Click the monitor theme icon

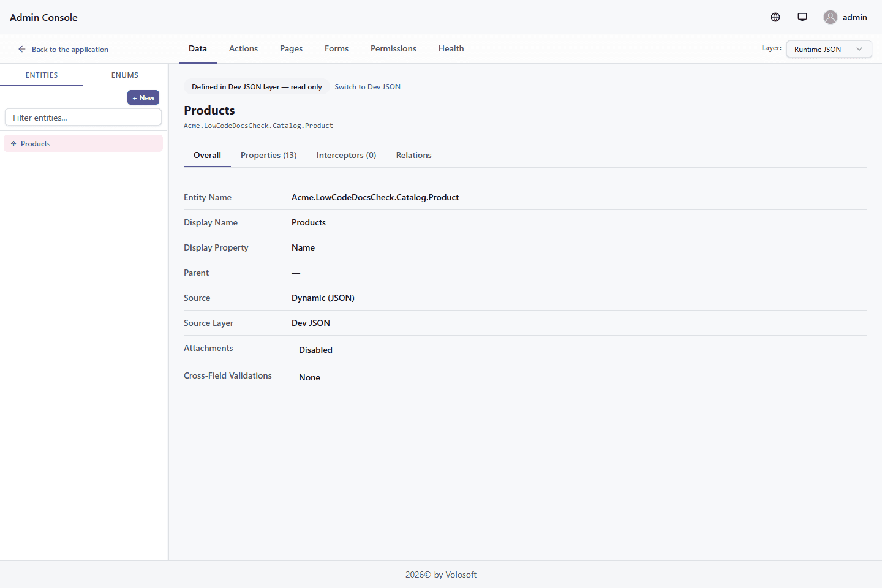pyautogui.click(x=802, y=17)
